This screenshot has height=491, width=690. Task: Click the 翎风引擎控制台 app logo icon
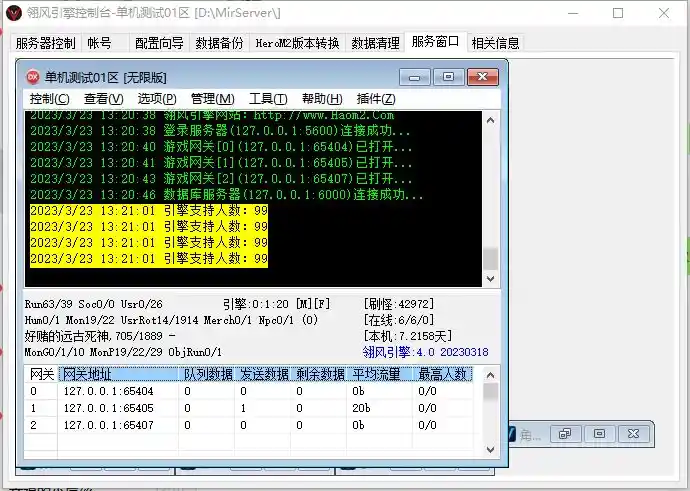pos(15,13)
